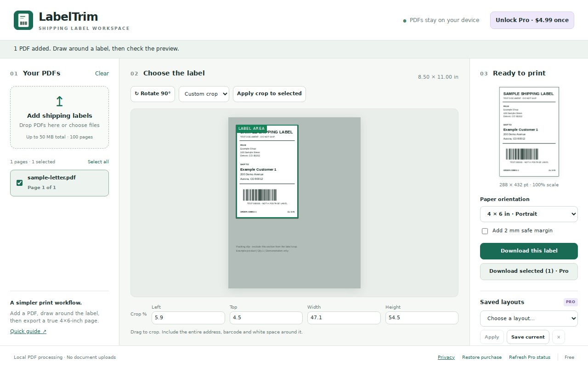
Task: Click Unlock Pro $4.99 once button
Action: pos(532,20)
